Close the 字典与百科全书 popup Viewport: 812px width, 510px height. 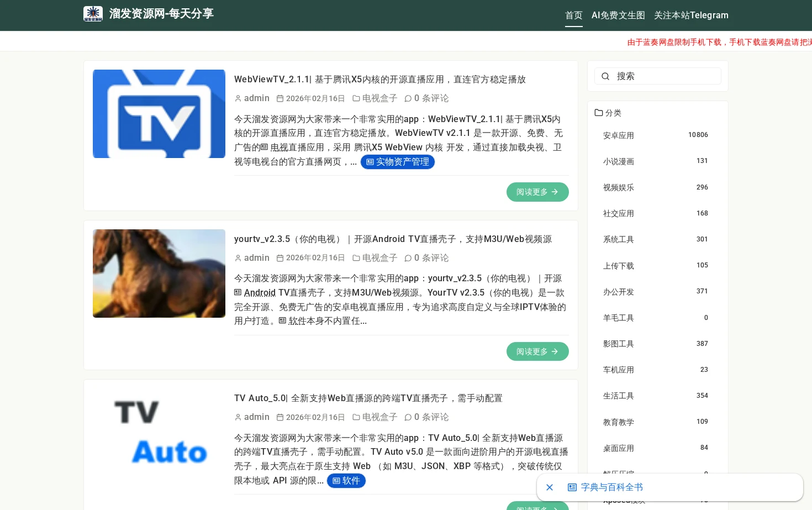click(x=550, y=487)
